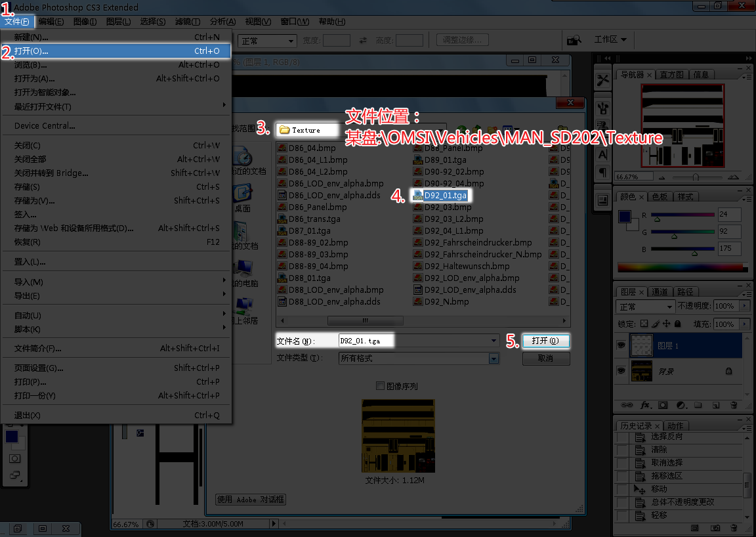Switch to the 通道 tab

[x=660, y=292]
